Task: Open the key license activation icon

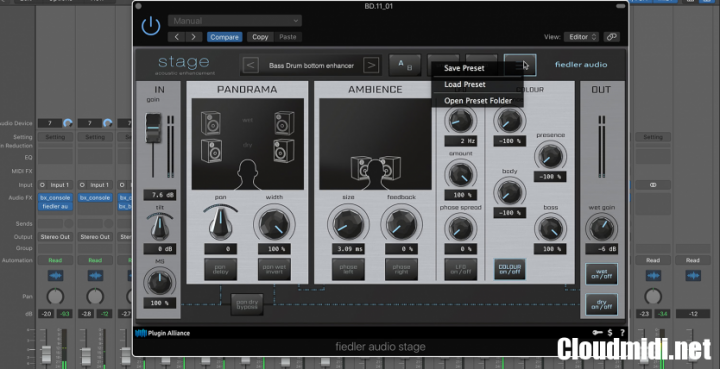Action: click(597, 333)
